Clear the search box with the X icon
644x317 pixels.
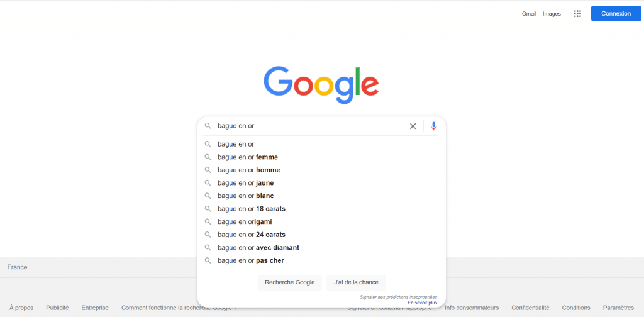click(x=413, y=126)
